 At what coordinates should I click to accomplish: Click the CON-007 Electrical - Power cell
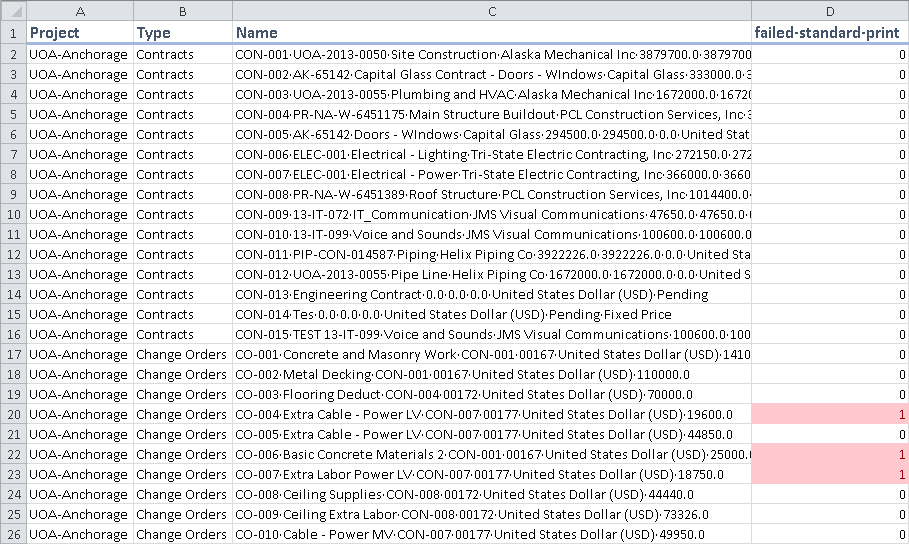(492, 175)
